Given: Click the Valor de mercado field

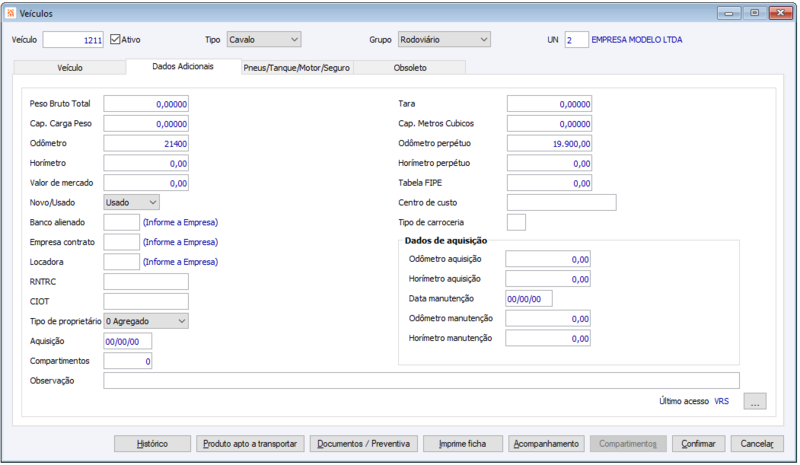Looking at the screenshot, I should tap(146, 183).
